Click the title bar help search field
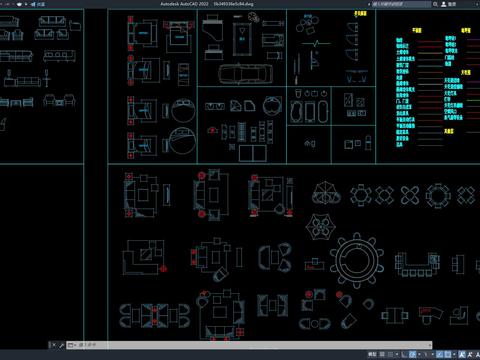 (401, 4)
